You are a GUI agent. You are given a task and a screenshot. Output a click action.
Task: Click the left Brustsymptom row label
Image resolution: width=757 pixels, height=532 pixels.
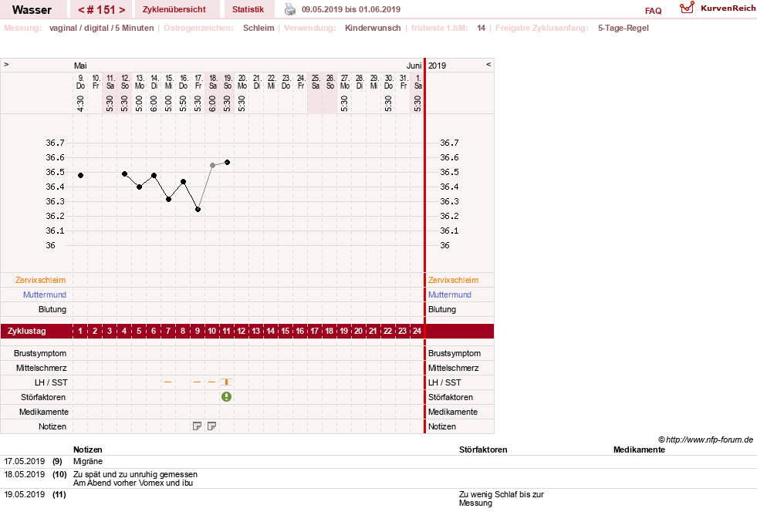click(x=40, y=354)
